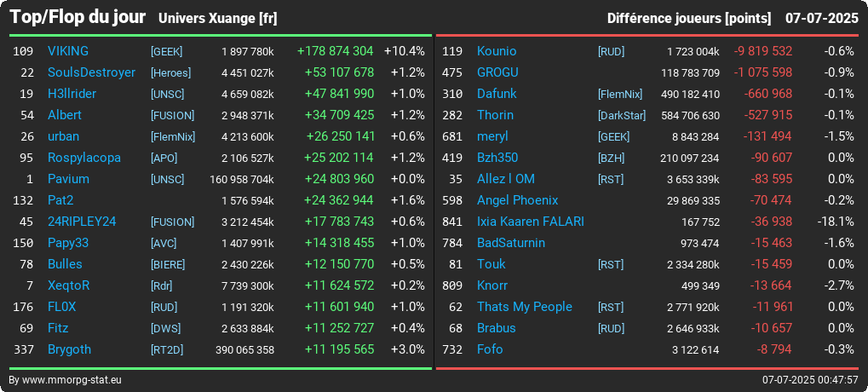
Task: Click H3llrider's [UNSC] alliance tag
Action: pos(167,94)
